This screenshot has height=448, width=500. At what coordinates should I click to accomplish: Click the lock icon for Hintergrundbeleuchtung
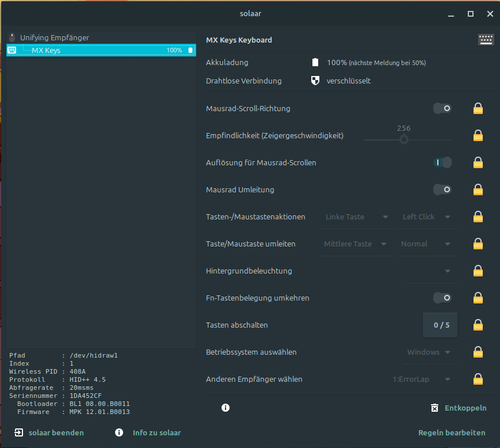478,271
